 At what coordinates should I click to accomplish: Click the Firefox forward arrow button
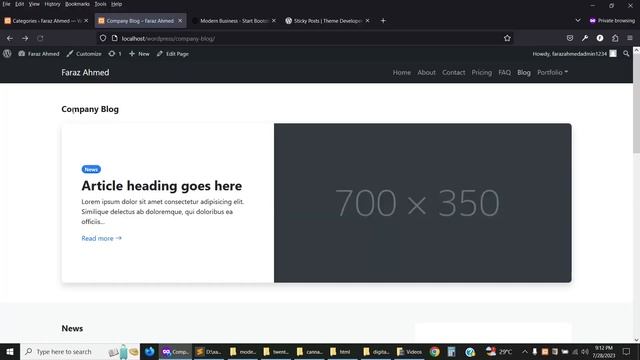pos(25,38)
